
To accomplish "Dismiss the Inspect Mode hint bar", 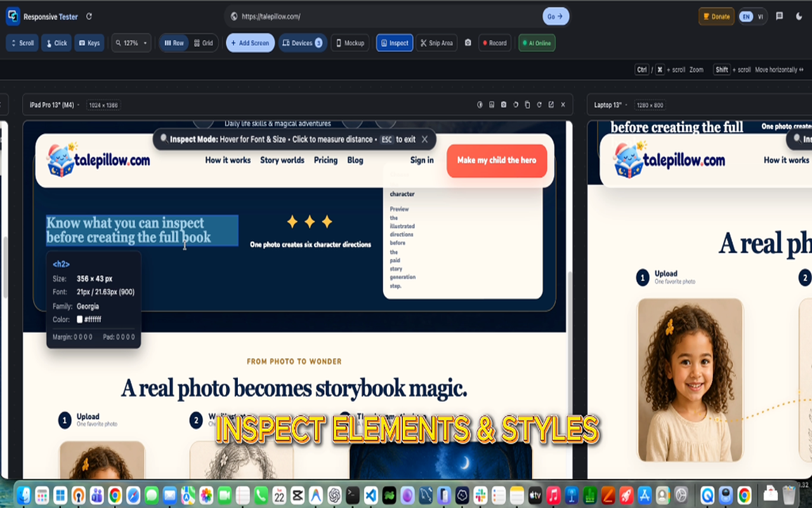I will (x=424, y=139).
